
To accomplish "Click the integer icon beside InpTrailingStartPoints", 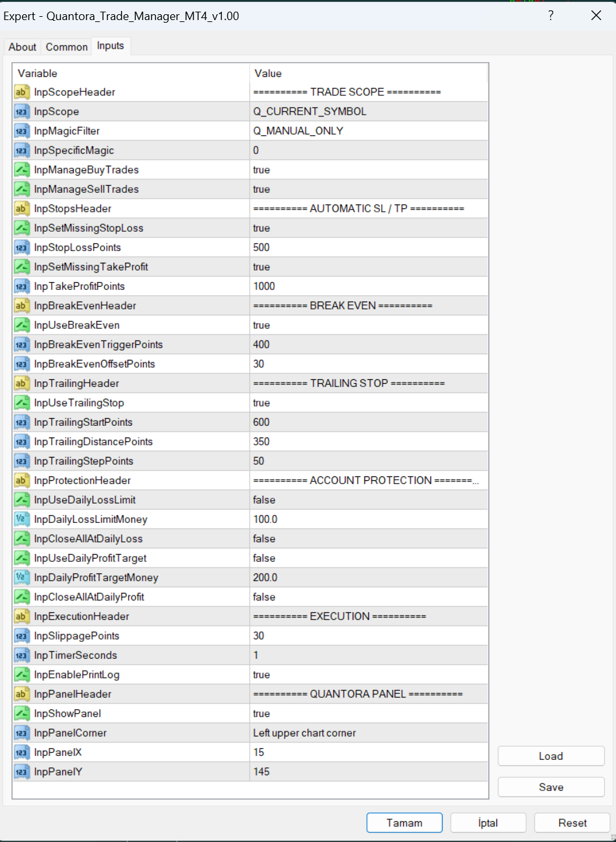I will pos(22,422).
